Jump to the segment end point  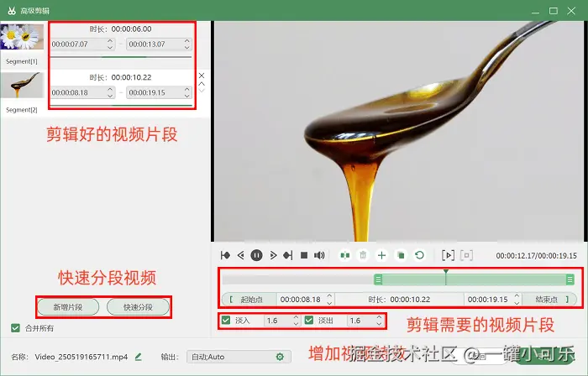(288, 255)
